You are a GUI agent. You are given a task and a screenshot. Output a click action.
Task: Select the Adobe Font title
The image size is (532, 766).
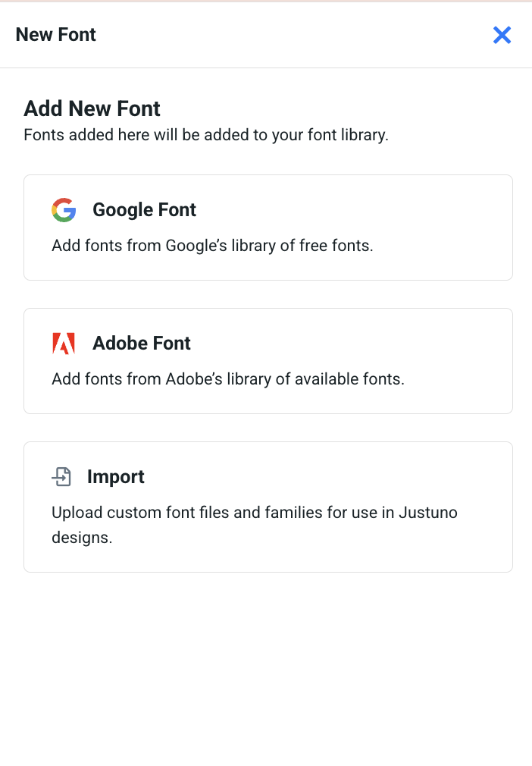[142, 344]
